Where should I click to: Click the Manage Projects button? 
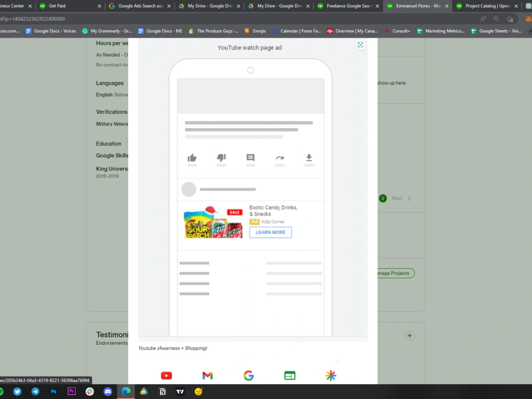(393, 273)
